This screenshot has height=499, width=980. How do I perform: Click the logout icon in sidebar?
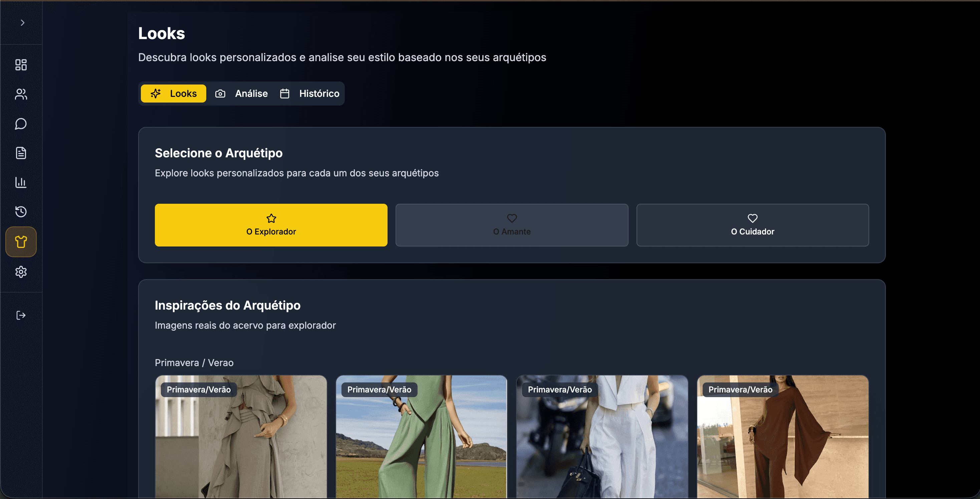coord(21,315)
